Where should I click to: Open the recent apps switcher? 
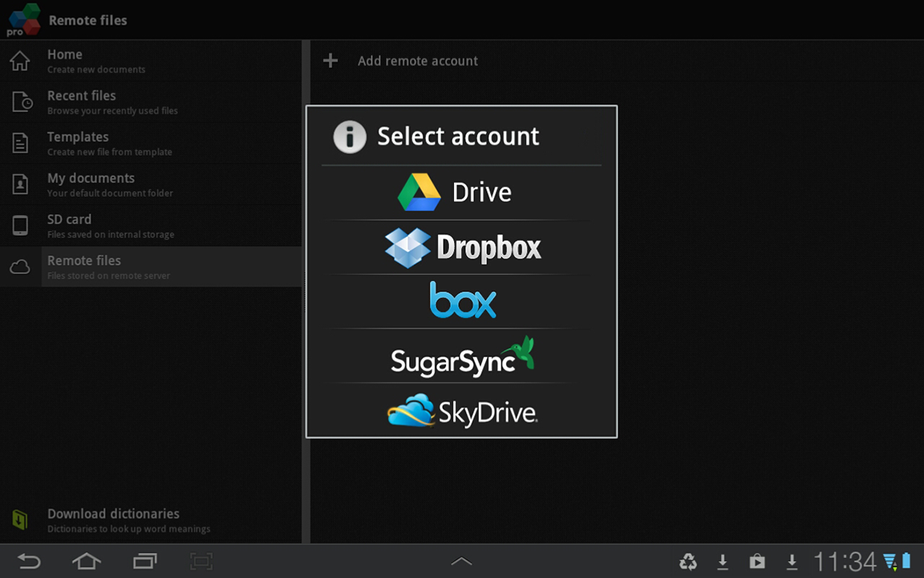coord(144,561)
